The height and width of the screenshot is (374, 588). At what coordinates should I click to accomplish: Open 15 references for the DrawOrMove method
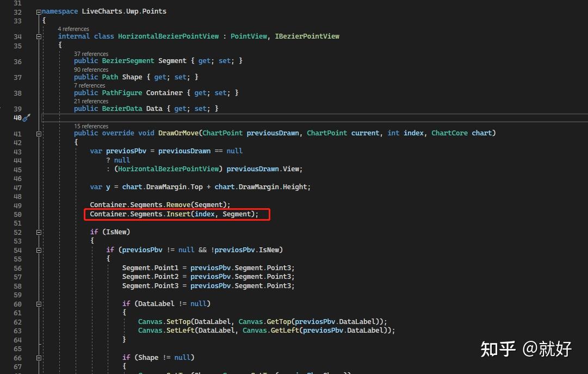(90, 126)
